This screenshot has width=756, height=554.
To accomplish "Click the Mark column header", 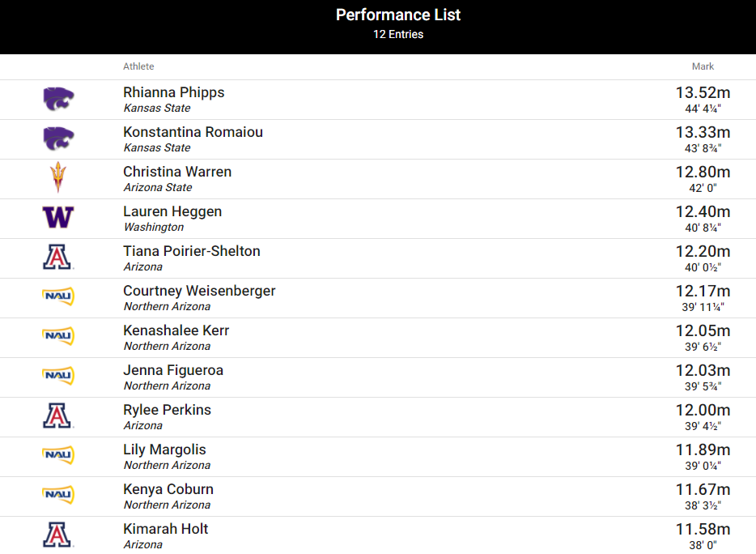I will [x=703, y=66].
